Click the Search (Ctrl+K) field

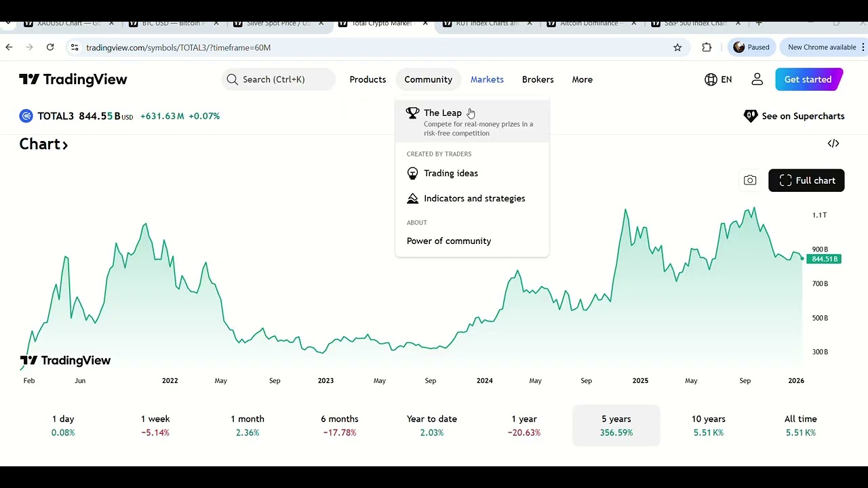click(x=278, y=79)
